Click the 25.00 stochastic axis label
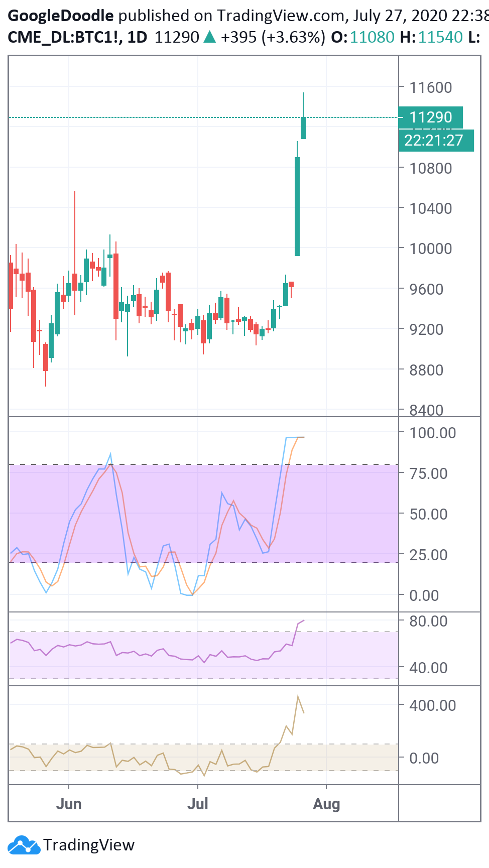The height and width of the screenshot is (868, 489). pyautogui.click(x=428, y=555)
